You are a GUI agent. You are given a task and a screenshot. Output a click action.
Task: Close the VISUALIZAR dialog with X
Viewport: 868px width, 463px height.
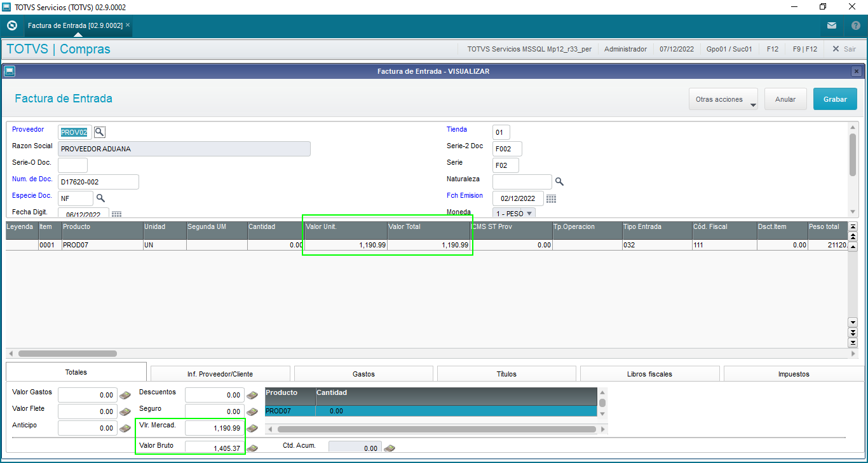coord(857,71)
